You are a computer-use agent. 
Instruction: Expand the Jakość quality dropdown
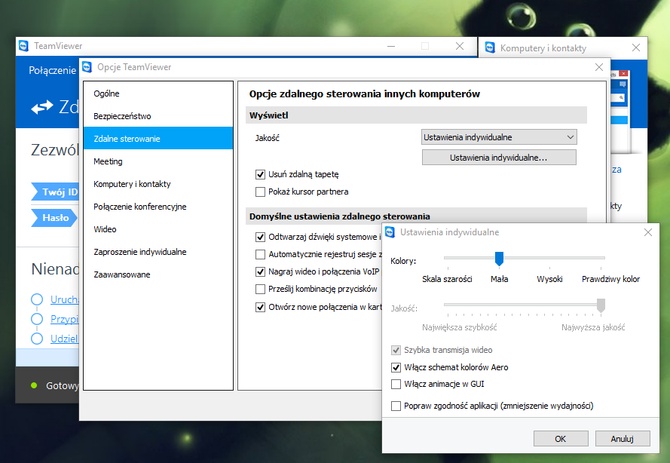point(500,137)
